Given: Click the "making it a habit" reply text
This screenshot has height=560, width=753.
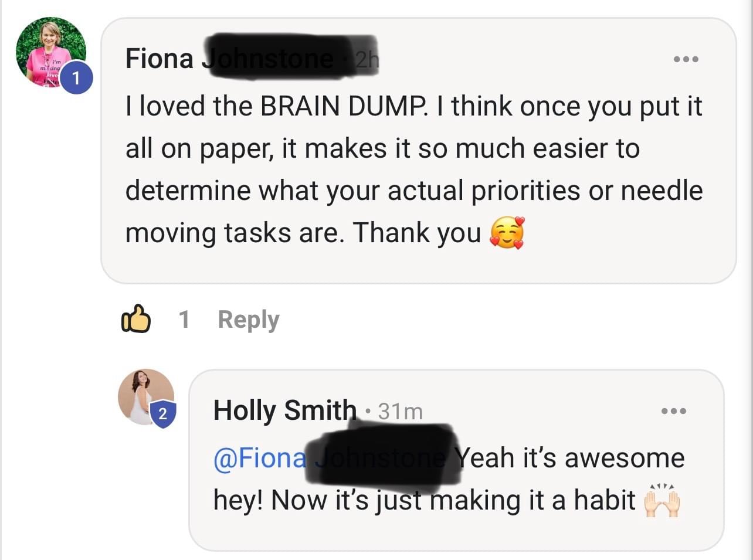Looking at the screenshot, I should coord(533,500).
